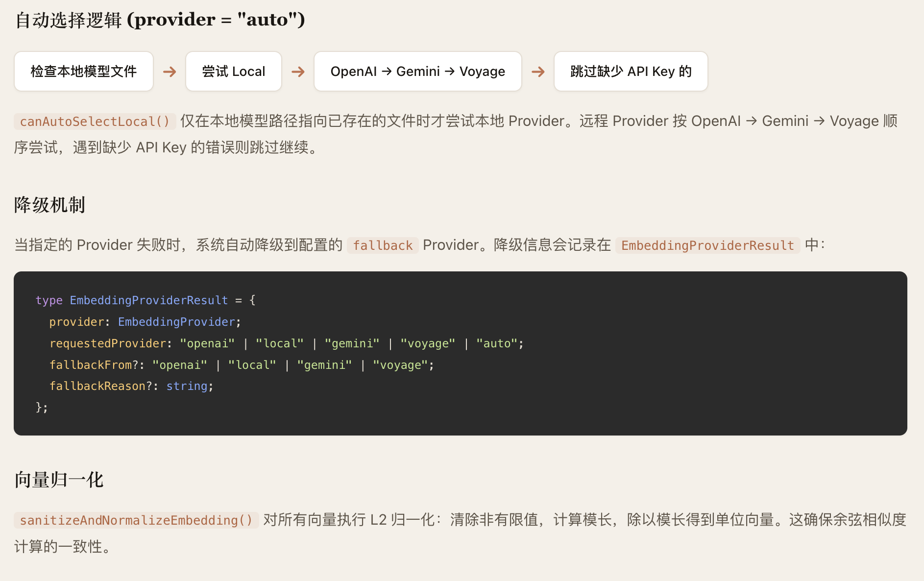Click the fallback inline code tag

[x=383, y=245]
